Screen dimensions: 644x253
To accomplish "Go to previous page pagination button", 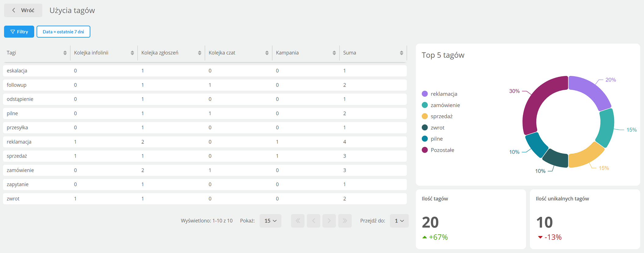I will (313, 221).
